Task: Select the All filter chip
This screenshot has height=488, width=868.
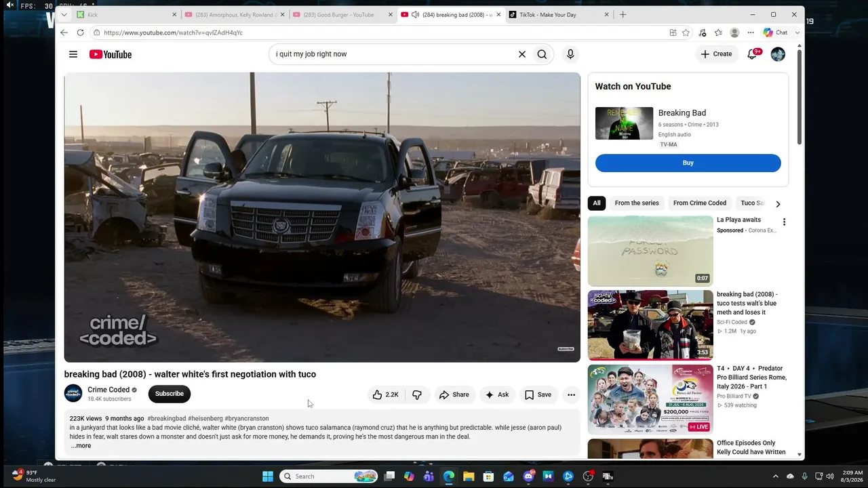Action: coord(597,203)
